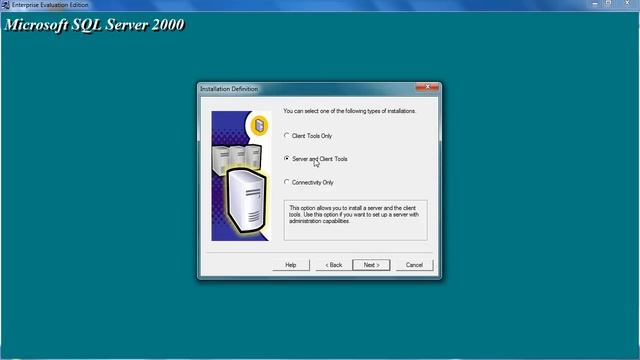Click the Installation Definition title text

pos(229,89)
